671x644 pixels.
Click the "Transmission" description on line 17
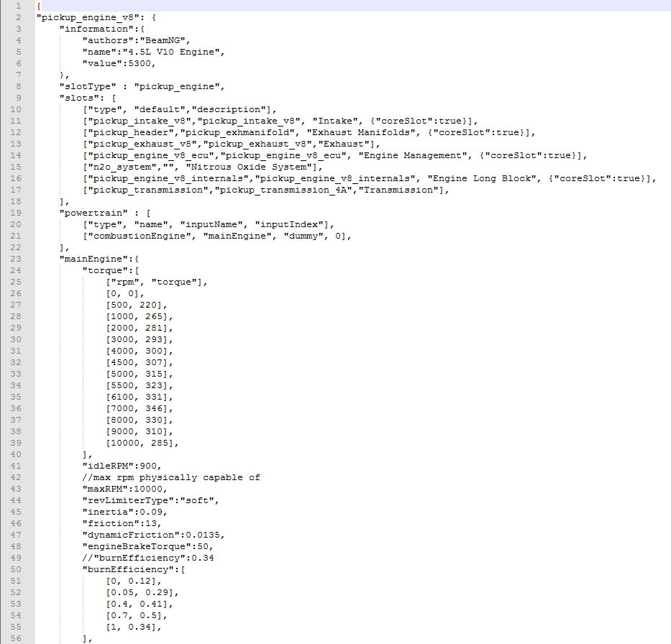pyautogui.click(x=398, y=190)
